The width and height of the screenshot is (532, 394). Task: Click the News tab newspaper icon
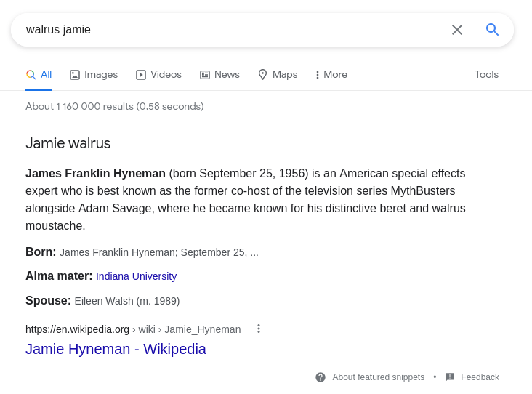click(x=205, y=75)
